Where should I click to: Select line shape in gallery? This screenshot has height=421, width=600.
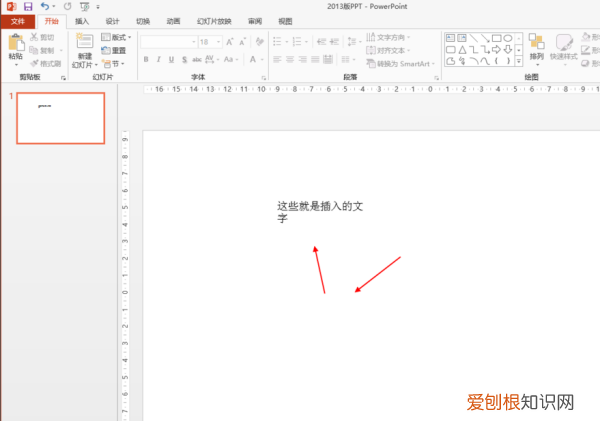click(x=474, y=38)
